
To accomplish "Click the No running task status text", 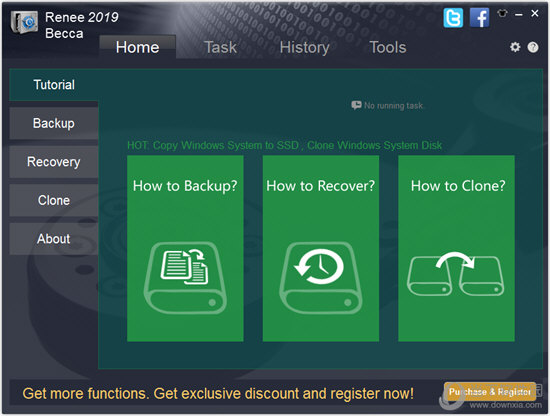I will click(x=393, y=105).
